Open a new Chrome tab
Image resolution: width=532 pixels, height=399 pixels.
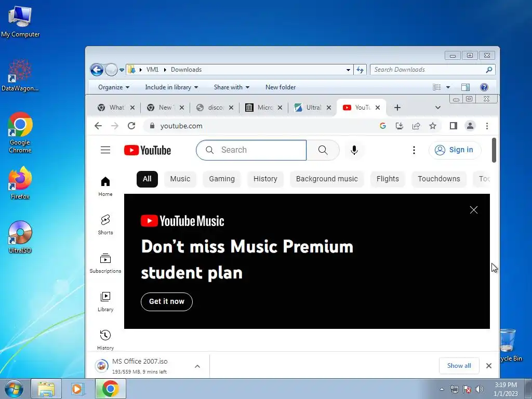397,108
